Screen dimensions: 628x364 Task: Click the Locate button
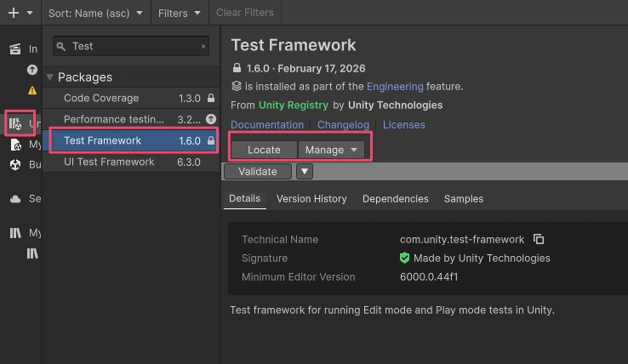point(264,150)
